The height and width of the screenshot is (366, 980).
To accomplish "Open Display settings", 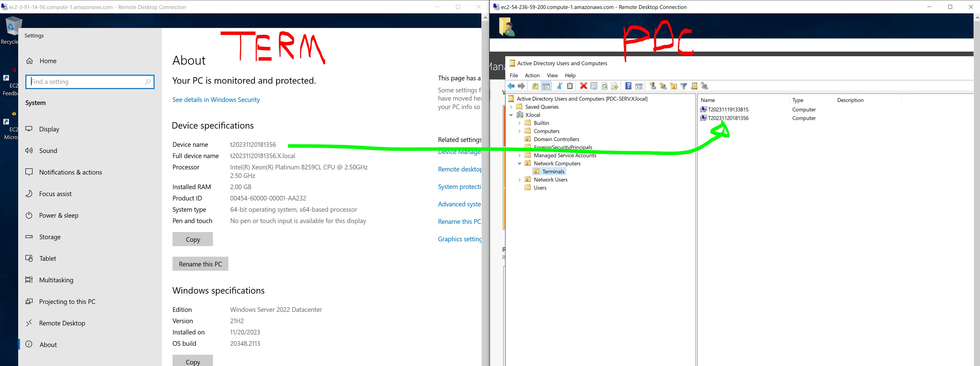I will 90,129.
